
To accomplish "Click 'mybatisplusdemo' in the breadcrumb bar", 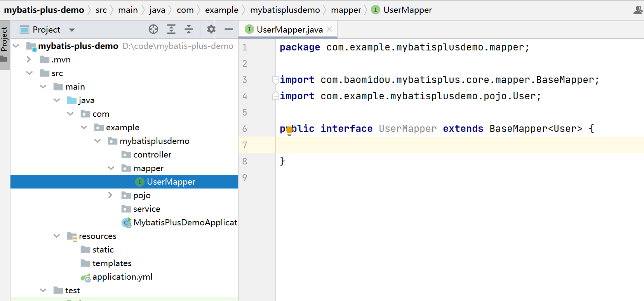I will [x=285, y=10].
